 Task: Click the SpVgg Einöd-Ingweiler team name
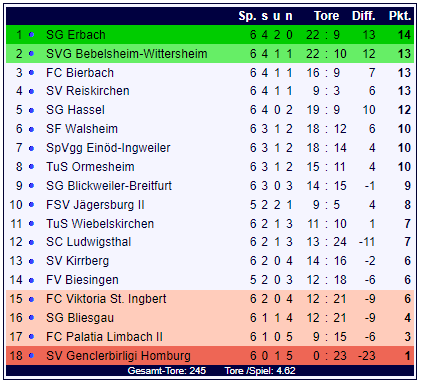pyautogui.click(x=108, y=148)
